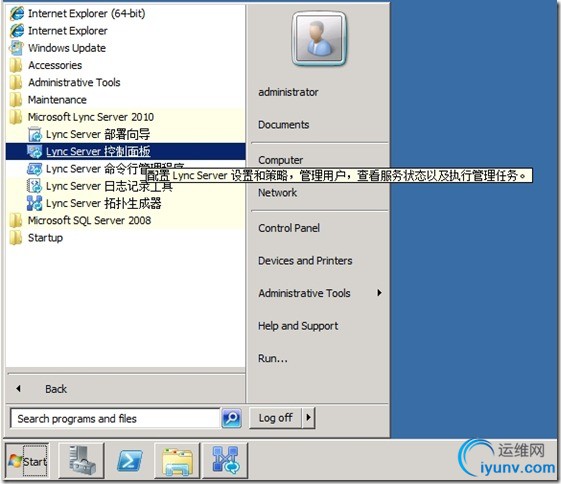
Task: Open Computer from the Start menu
Action: coord(280,160)
